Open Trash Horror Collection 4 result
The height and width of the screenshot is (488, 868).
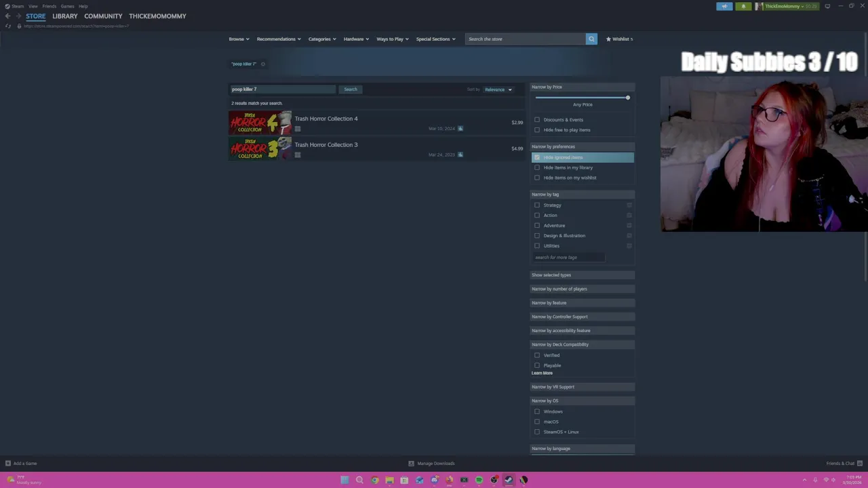[376, 123]
